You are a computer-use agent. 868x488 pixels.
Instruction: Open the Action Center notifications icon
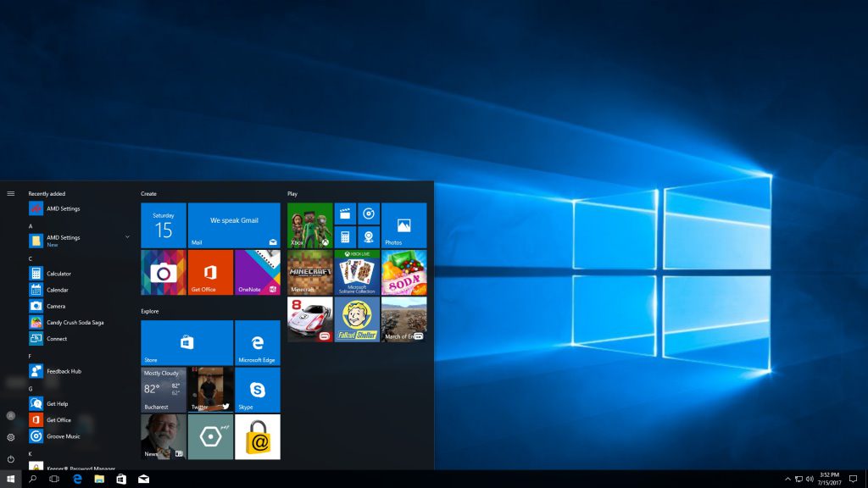coord(853,480)
